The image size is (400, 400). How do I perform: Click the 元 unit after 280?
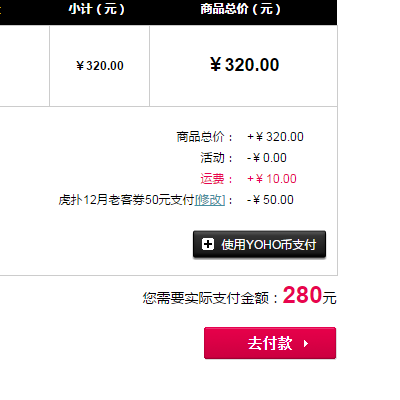(x=329, y=298)
